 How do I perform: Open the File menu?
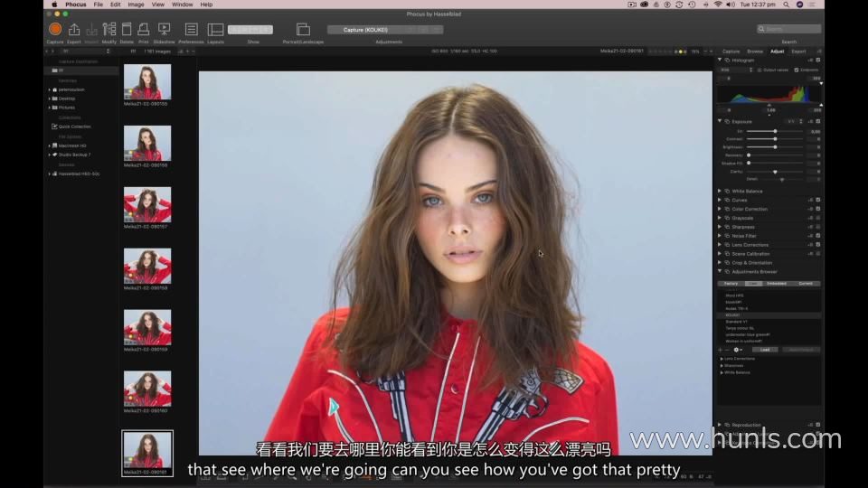(98, 5)
